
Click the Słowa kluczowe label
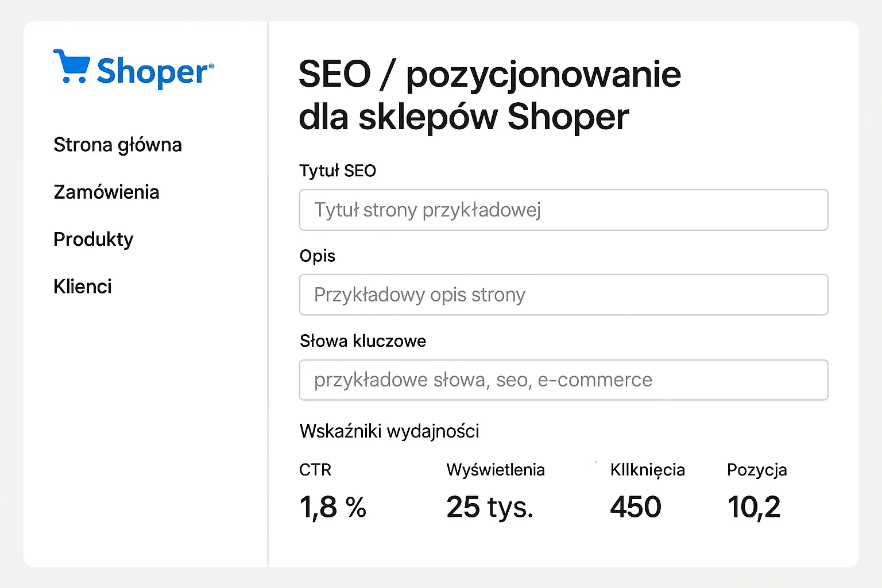click(x=362, y=341)
